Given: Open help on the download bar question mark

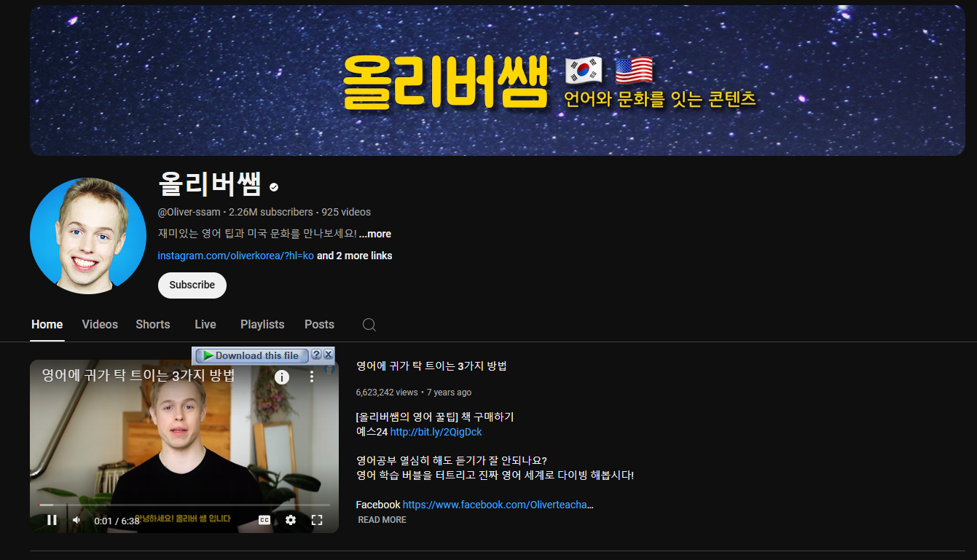Looking at the screenshot, I should pos(316,355).
